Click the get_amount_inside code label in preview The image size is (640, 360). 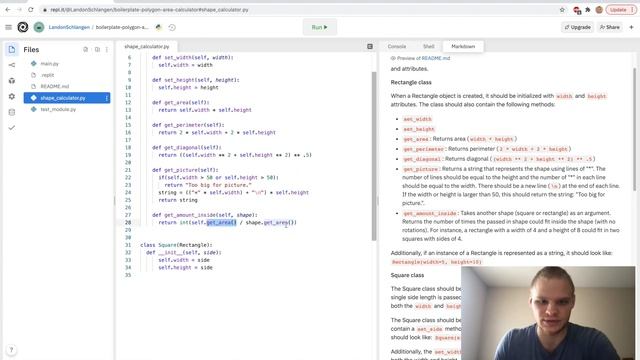[x=430, y=213]
